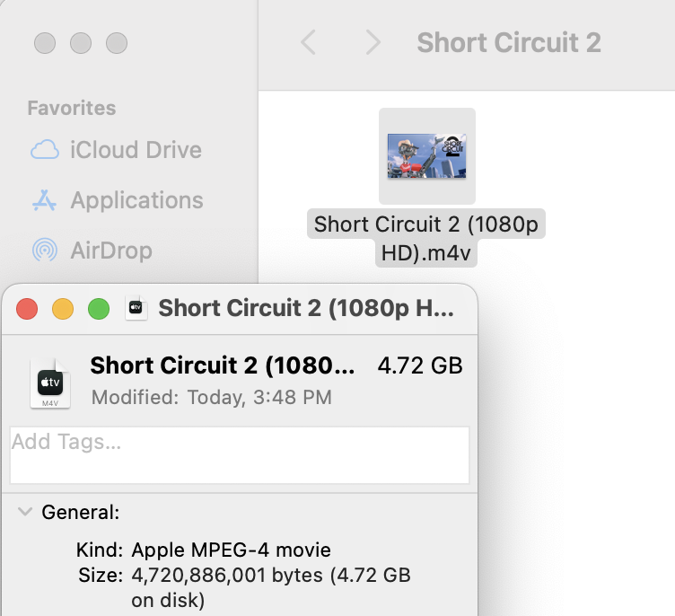
Task: Click the Add Tags field
Action: pos(240,454)
